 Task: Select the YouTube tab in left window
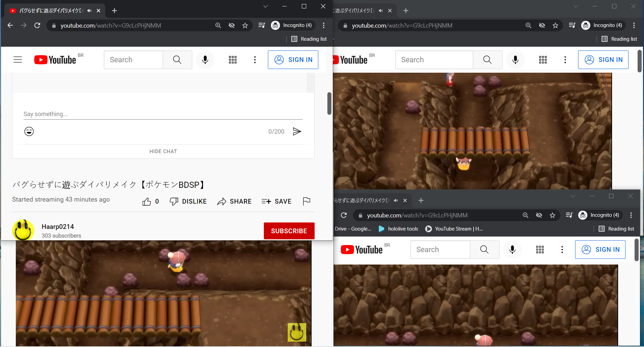pyautogui.click(x=55, y=11)
